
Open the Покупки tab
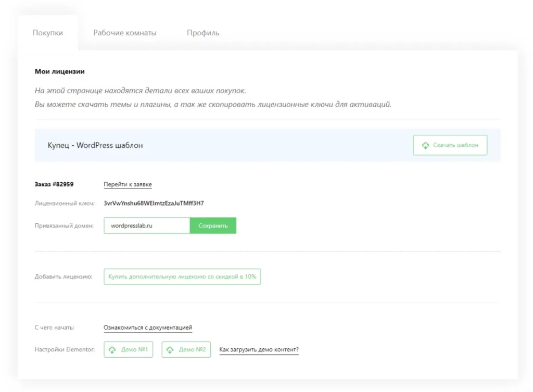pyautogui.click(x=48, y=33)
